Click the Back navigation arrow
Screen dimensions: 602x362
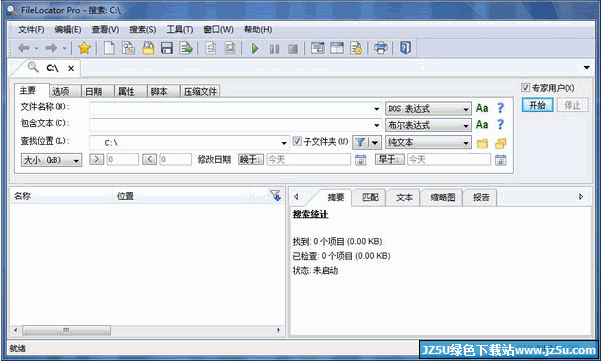pyautogui.click(x=24, y=48)
